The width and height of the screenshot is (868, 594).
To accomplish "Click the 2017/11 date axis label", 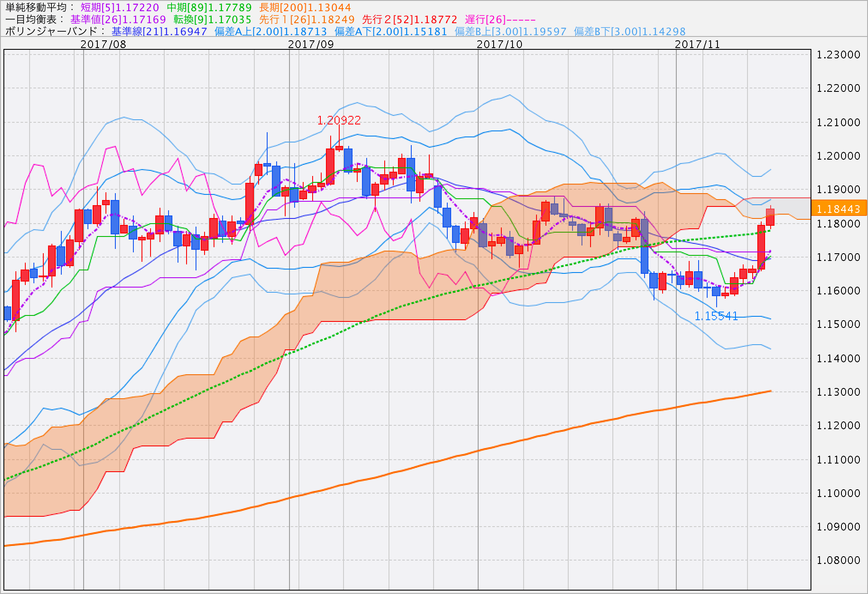I will [698, 44].
